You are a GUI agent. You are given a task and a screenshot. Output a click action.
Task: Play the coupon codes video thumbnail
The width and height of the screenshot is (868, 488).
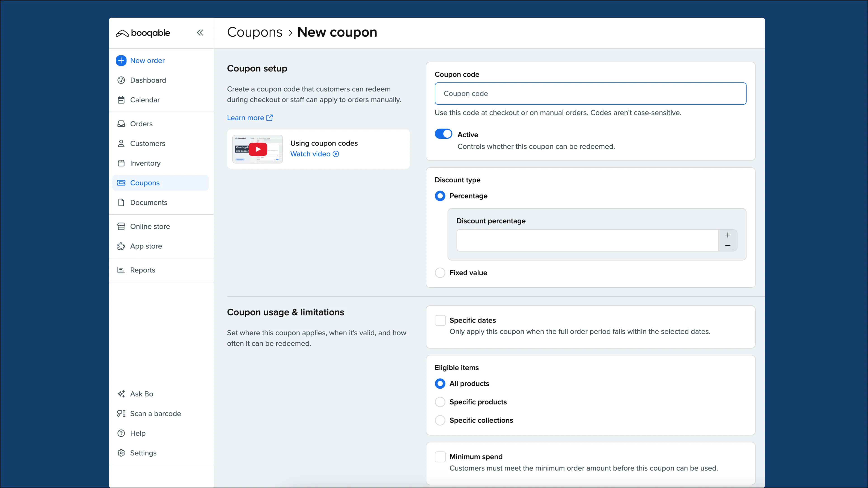click(258, 149)
